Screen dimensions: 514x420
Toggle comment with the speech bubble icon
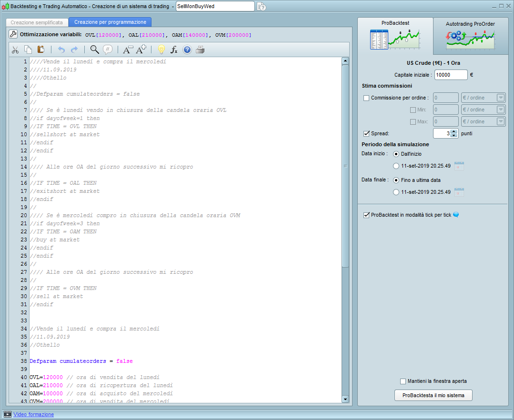[x=108, y=50]
